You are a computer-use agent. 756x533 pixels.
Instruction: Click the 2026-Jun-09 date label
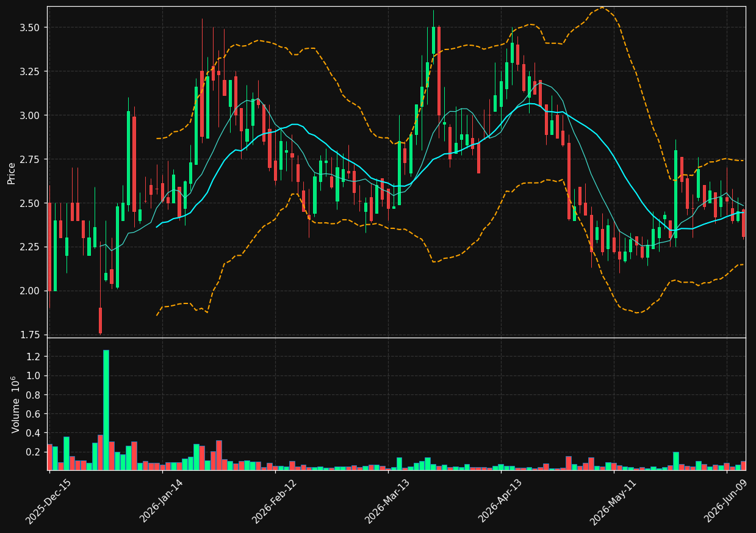[725, 501]
